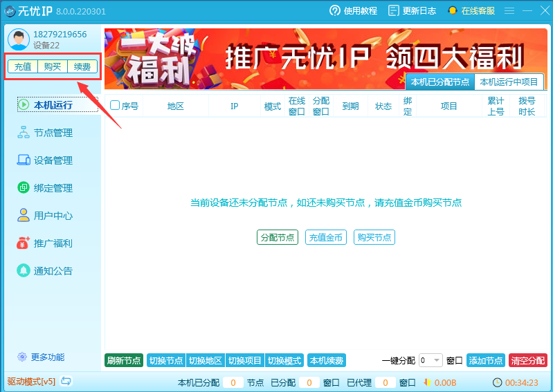Click the 无忧IP logo icon in title bar

pyautogui.click(x=10, y=11)
